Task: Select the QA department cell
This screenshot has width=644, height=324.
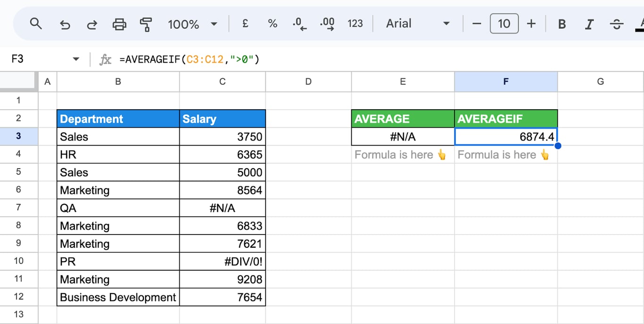Action: tap(118, 208)
